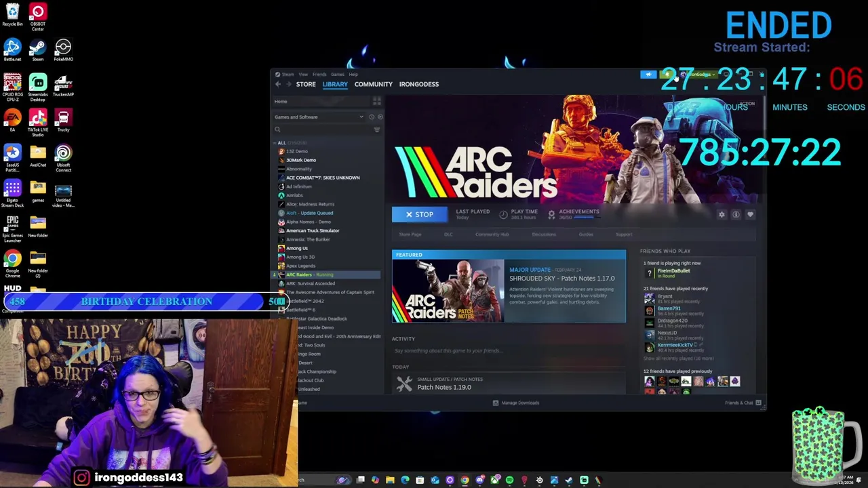The image size is (868, 488).
Task: Go to the STORE tab
Action: click(306, 84)
